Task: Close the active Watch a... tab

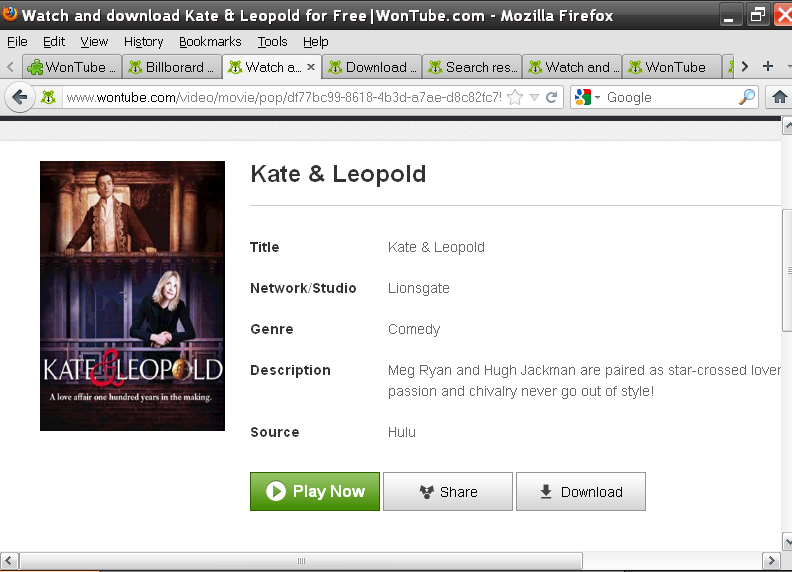Action: tap(311, 67)
